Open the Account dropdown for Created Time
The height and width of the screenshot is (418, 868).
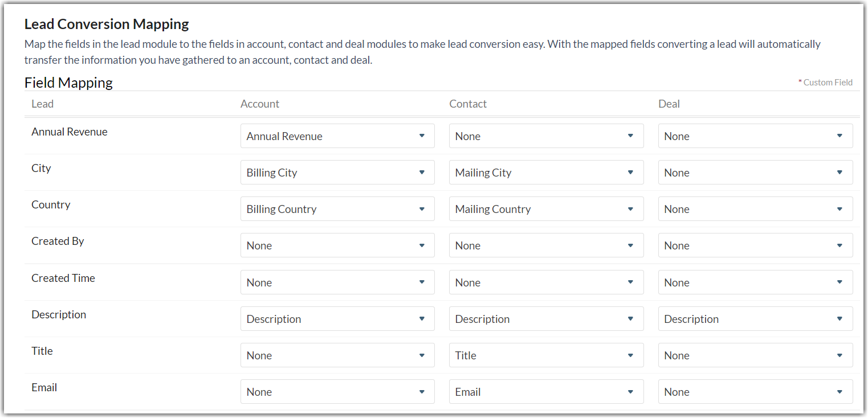[337, 282]
